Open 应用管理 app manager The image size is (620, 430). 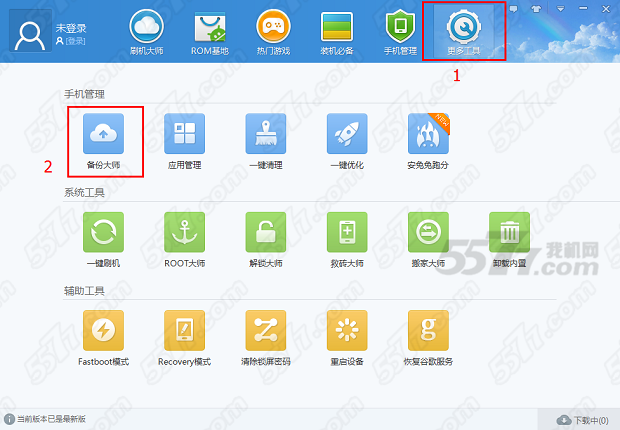click(185, 142)
